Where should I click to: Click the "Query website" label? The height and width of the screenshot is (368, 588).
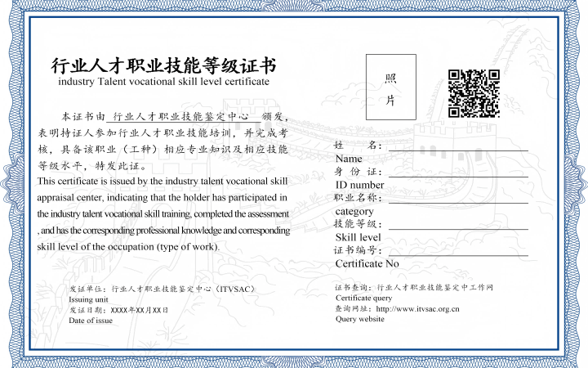click(x=359, y=319)
